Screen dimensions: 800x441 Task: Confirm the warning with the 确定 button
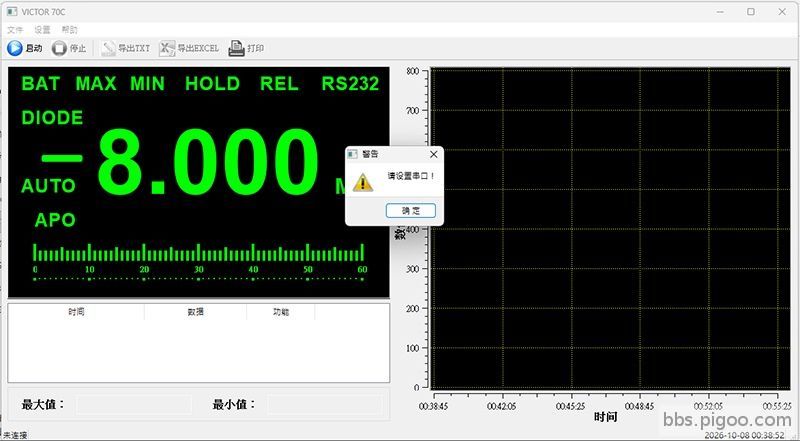coord(411,210)
